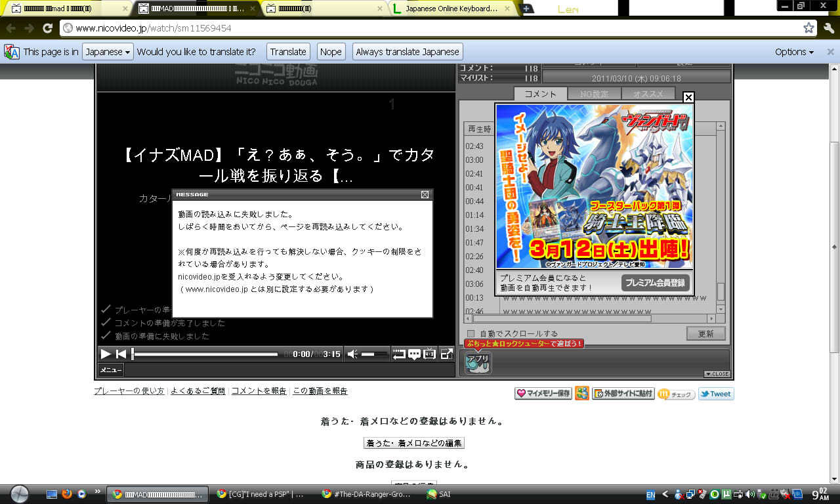
Task: Select the コメント tab in the side panel
Action: pyautogui.click(x=540, y=94)
